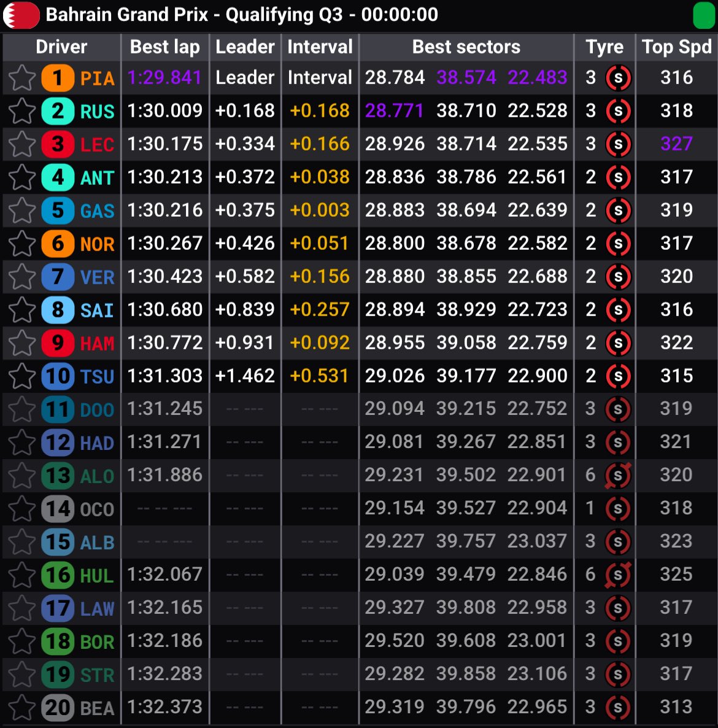Tap top speed 325 in HUL row
Image resolution: width=718 pixels, height=728 pixels.
click(x=676, y=575)
